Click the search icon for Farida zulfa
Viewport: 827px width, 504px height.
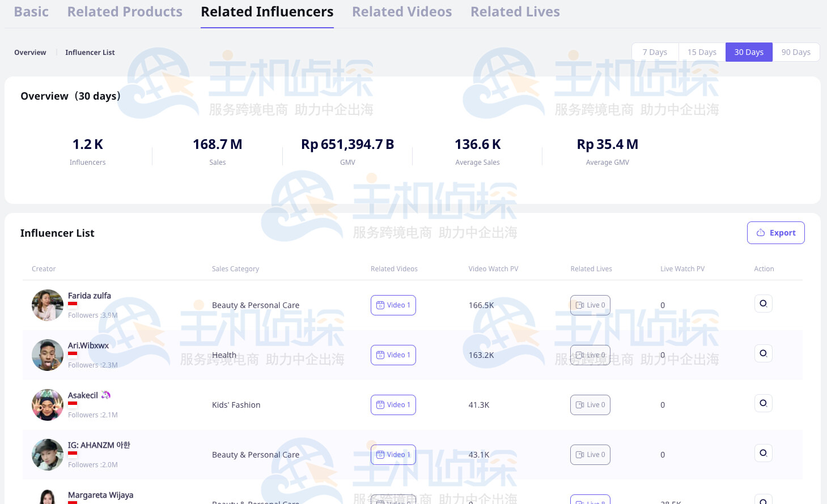[x=763, y=304]
